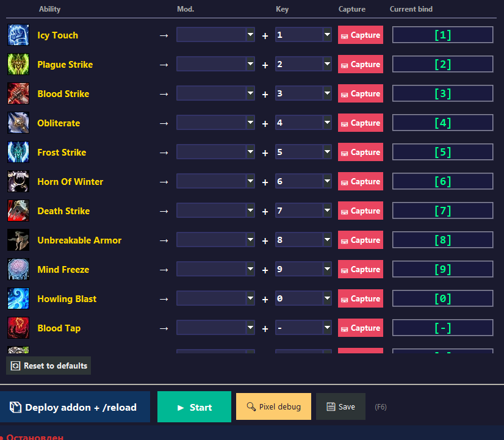Screen dimensions: 504x440
Task: Click the Reset to defaults button
Action: (x=49, y=366)
